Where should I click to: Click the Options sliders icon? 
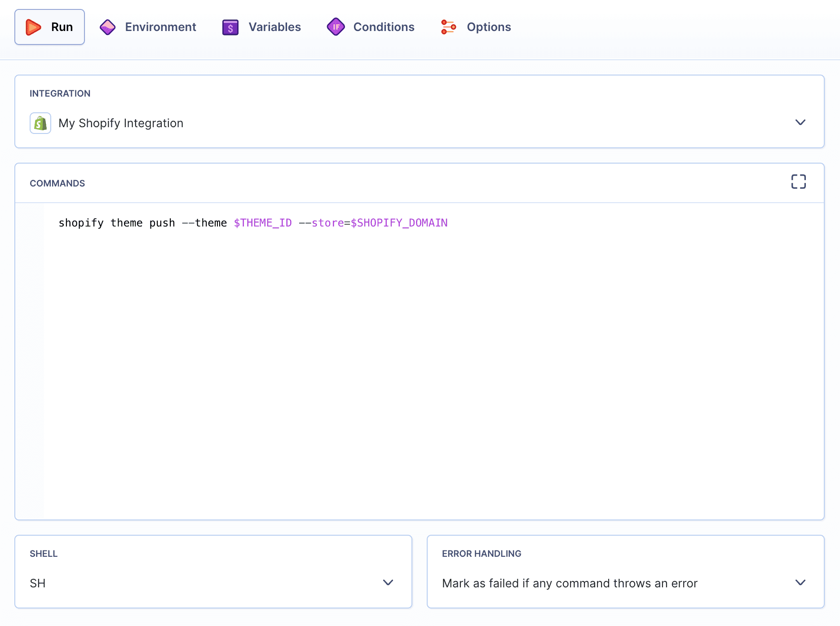(x=448, y=27)
